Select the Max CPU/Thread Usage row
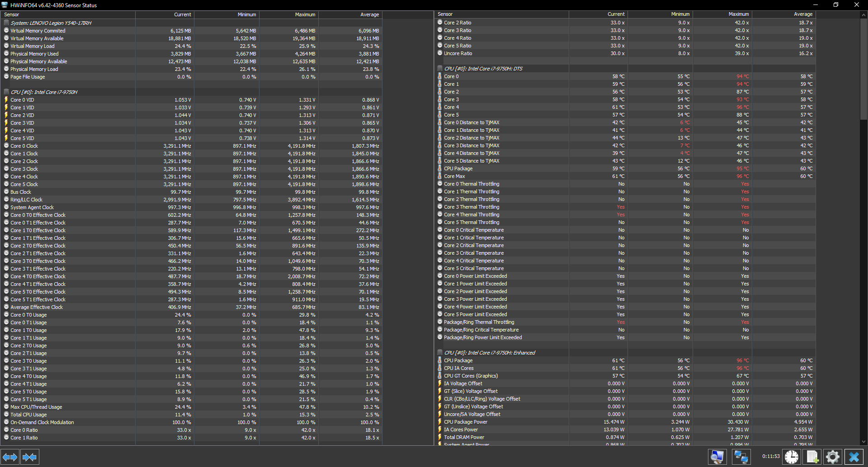This screenshot has width=868, height=467. tap(192, 407)
